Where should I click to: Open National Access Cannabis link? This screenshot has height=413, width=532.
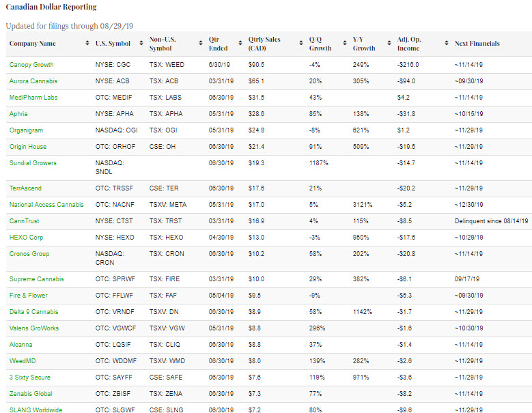(46, 205)
